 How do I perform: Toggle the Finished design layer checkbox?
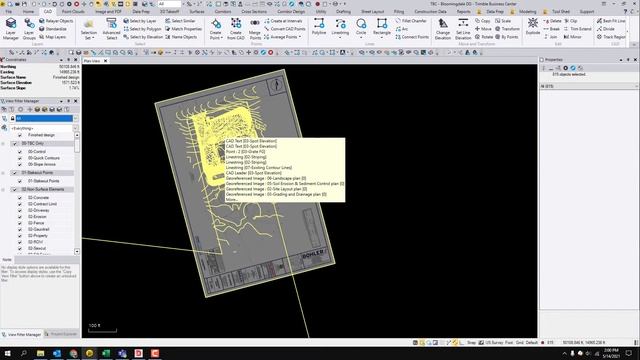tap(20, 135)
